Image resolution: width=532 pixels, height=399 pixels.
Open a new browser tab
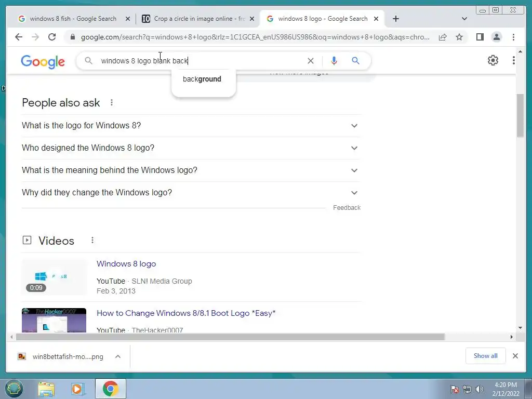click(395, 19)
